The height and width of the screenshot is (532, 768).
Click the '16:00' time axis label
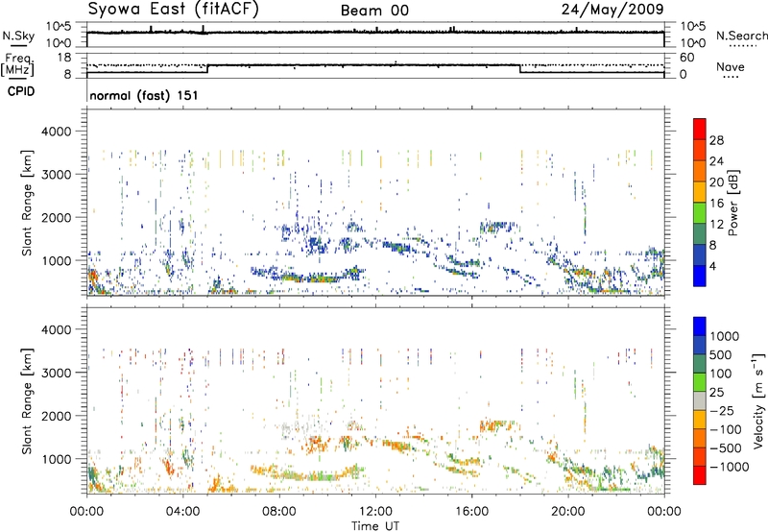(471, 512)
